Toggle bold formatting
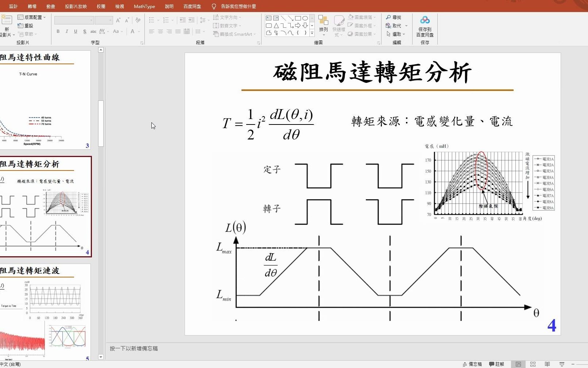Image resolution: width=588 pixels, height=368 pixels. [x=58, y=31]
